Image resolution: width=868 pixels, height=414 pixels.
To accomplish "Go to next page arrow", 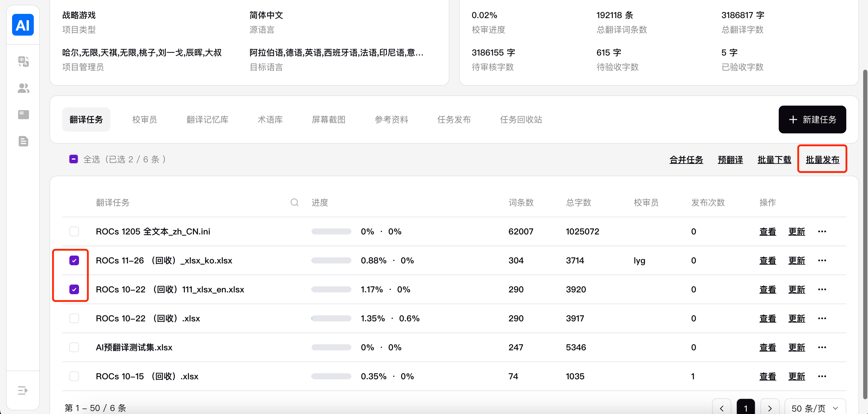I will [x=770, y=408].
